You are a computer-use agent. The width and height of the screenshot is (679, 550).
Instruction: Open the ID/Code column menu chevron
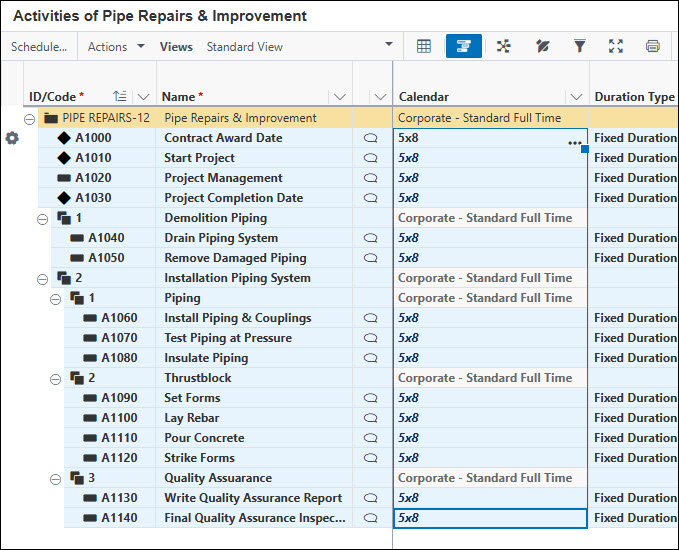tap(143, 97)
